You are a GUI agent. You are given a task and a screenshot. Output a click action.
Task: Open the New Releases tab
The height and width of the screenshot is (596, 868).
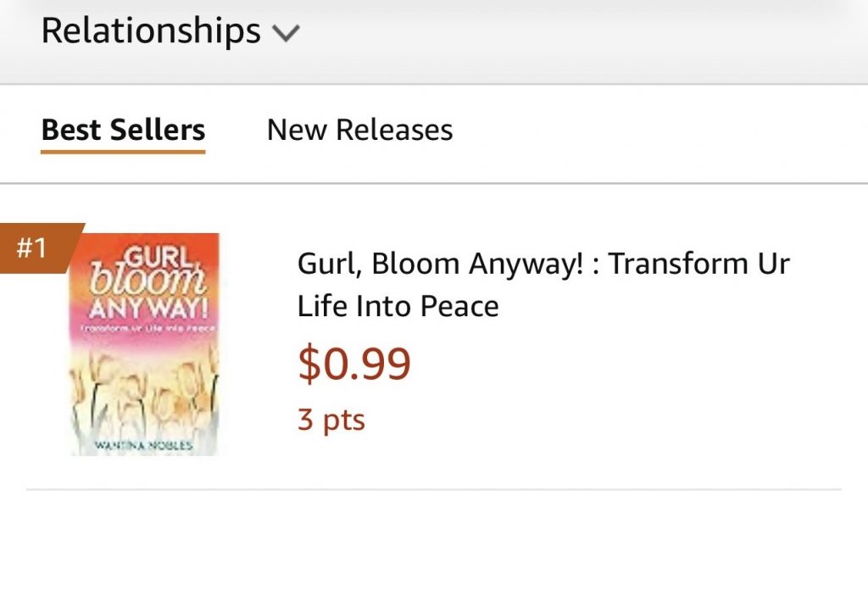(359, 130)
